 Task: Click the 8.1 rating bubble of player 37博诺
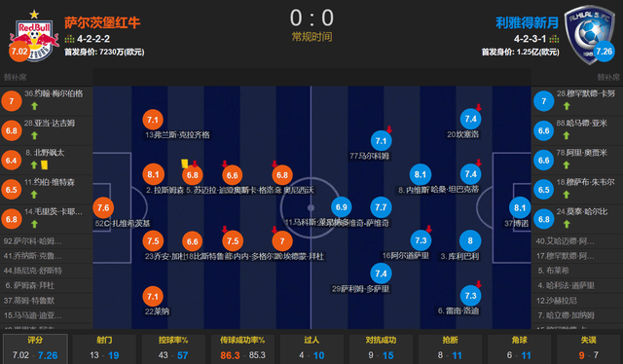pos(520,207)
